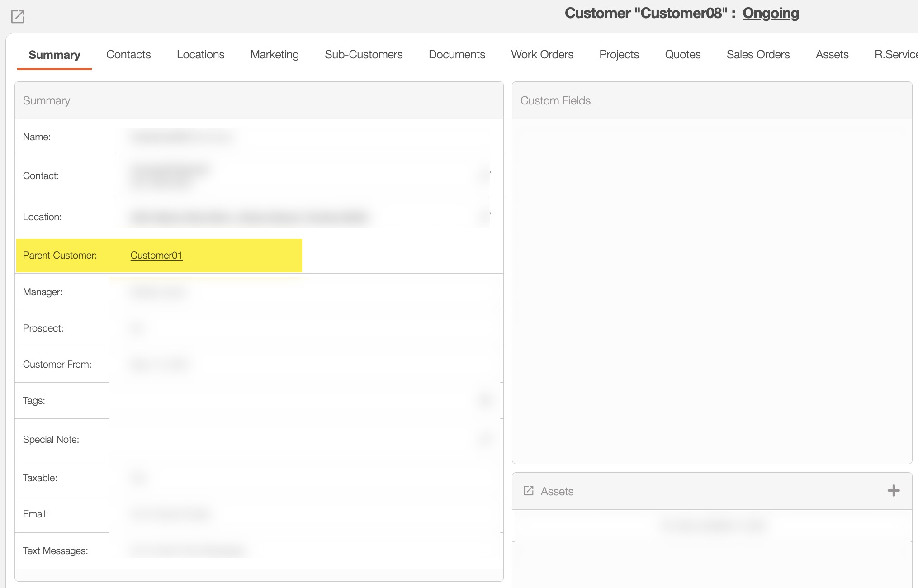
Task: Select the Summary tab
Action: tap(54, 55)
